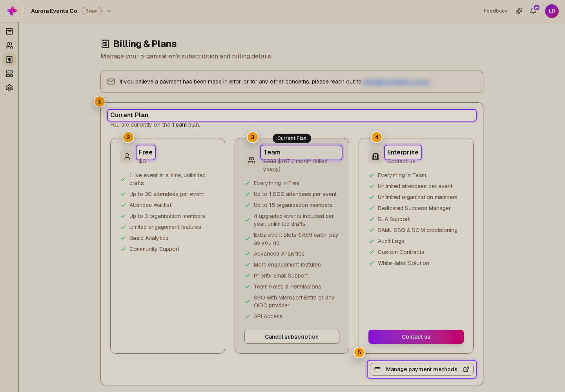Click "Custom Contracts" feature text

401,252
